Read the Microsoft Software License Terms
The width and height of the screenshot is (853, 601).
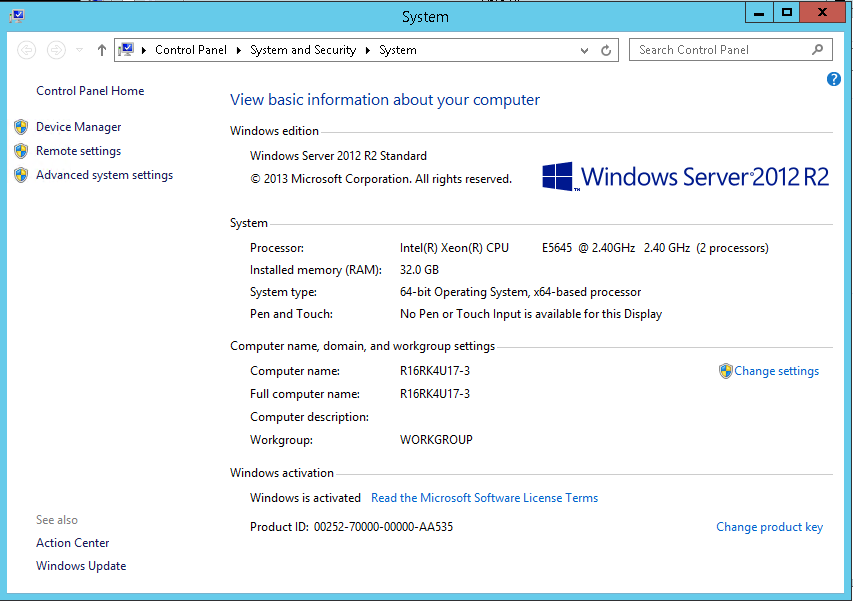[484, 498]
